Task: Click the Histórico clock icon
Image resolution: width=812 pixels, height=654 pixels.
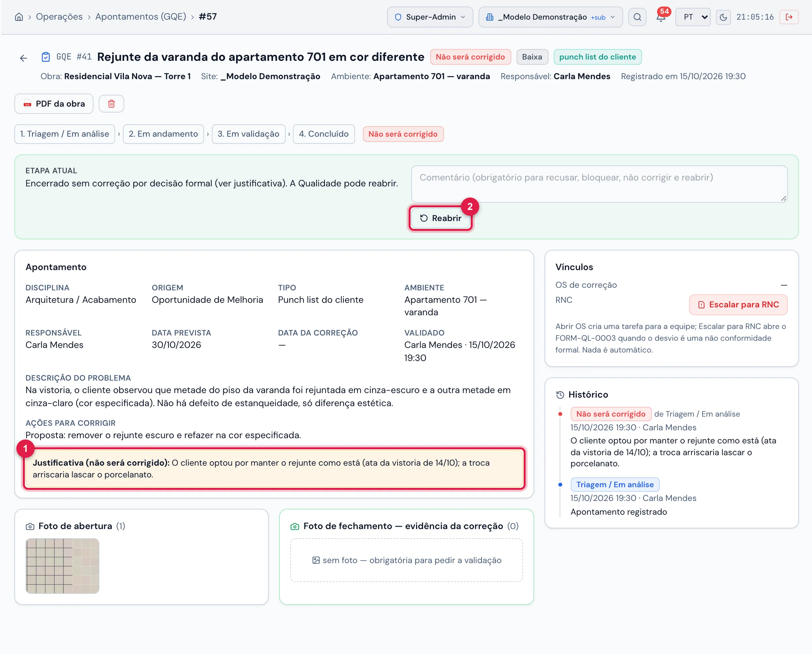Action: (560, 395)
